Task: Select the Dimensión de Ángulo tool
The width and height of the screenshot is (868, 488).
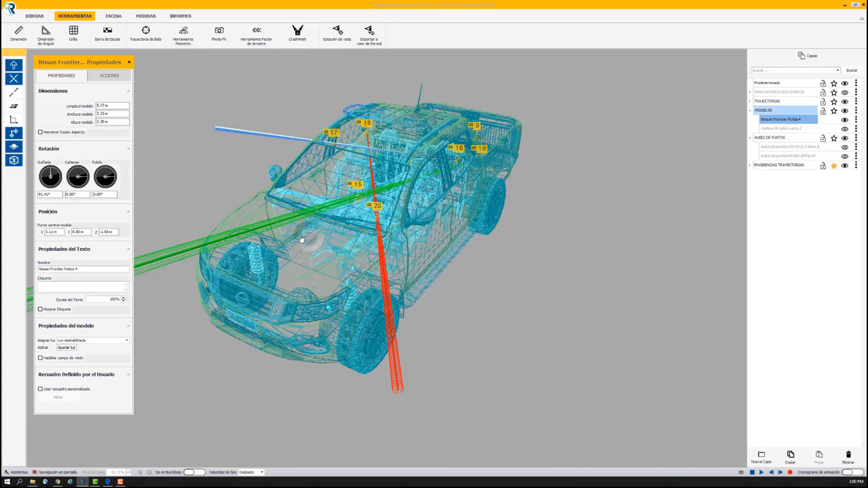Action: pyautogui.click(x=45, y=35)
